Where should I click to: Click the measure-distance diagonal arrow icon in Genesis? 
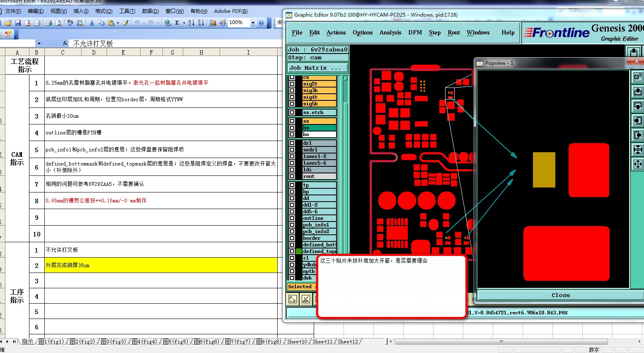tap(293, 299)
